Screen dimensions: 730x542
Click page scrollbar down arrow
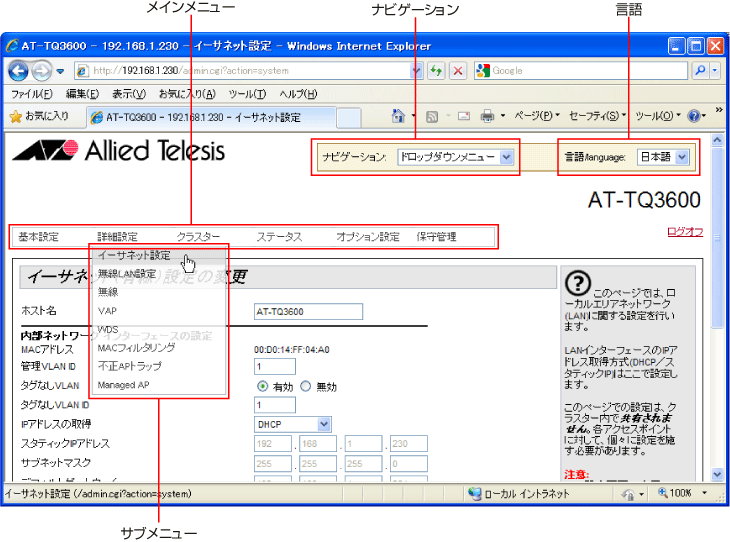click(717, 475)
